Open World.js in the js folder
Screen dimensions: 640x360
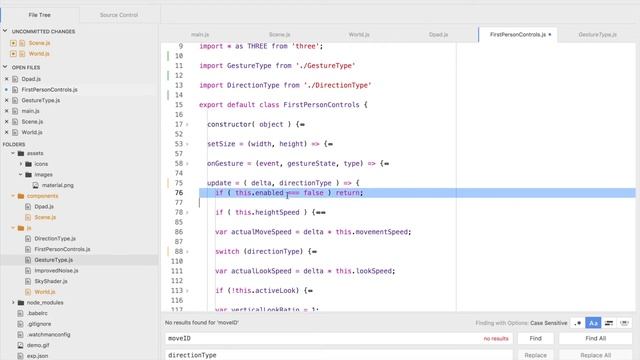pos(45,292)
